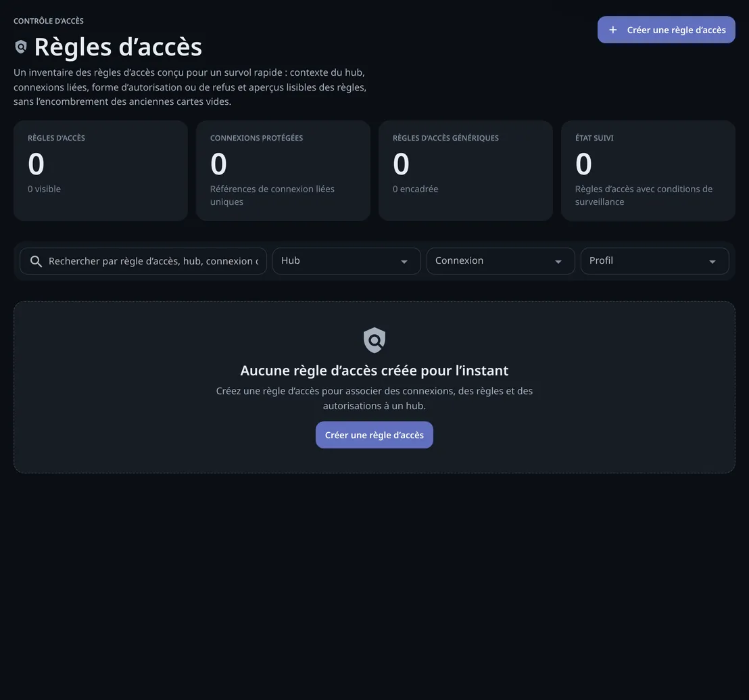Click the shield search icon in empty state
Image resolution: width=749 pixels, height=700 pixels.
coord(374,340)
